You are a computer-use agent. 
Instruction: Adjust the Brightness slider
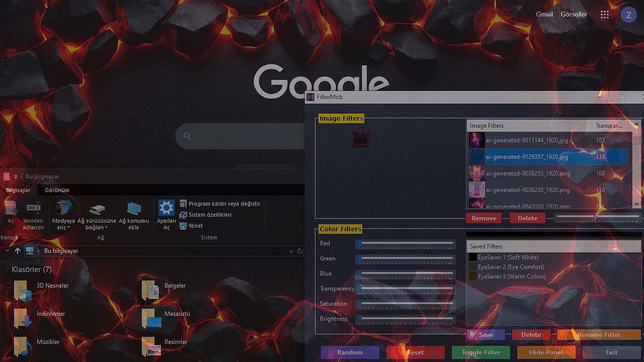coord(360,318)
